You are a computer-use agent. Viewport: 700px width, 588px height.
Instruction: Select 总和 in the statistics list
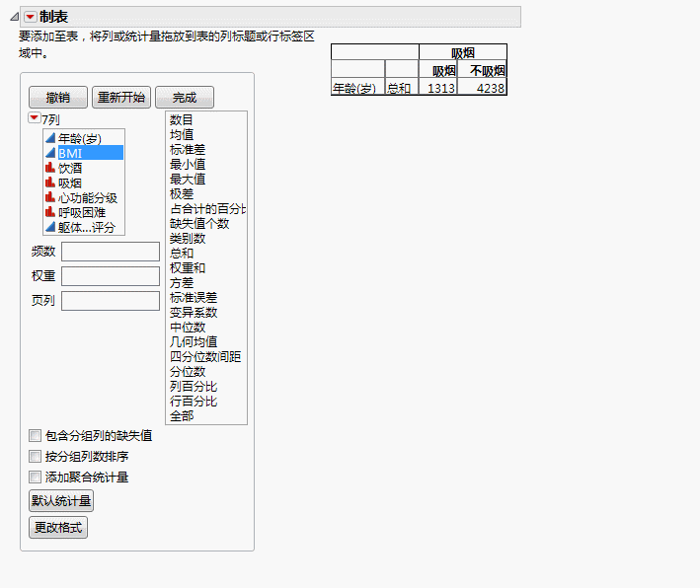(x=182, y=253)
